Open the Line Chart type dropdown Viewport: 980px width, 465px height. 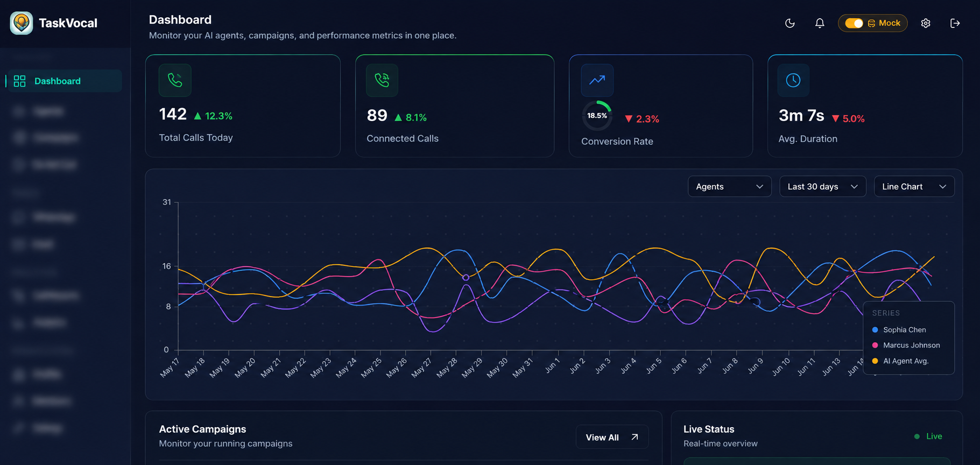point(914,186)
